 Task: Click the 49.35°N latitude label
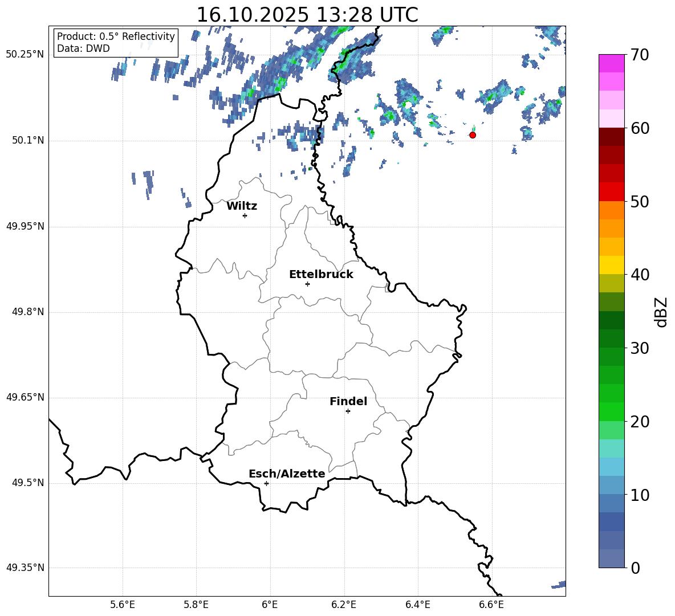25,568
